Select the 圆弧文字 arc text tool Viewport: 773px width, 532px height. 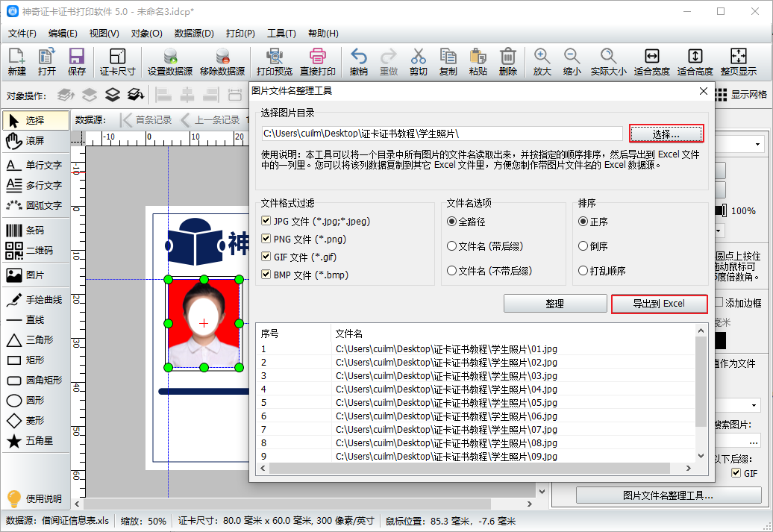[x=36, y=206]
